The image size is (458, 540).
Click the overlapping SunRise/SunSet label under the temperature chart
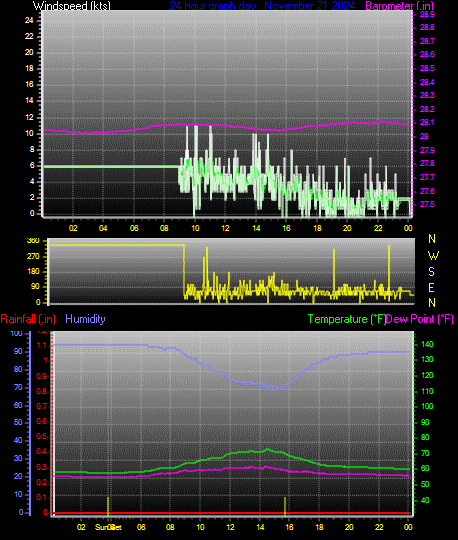click(108, 527)
